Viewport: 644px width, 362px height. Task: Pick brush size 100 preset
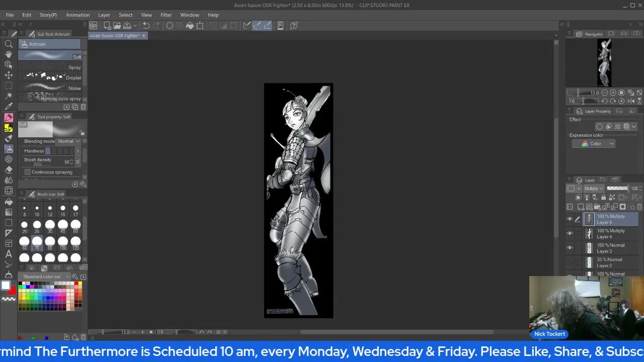(x=62, y=243)
